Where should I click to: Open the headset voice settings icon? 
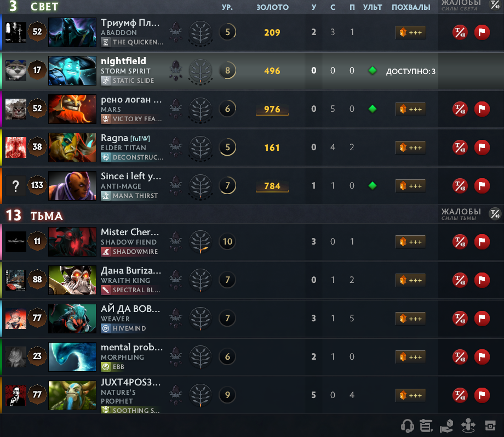(x=407, y=425)
